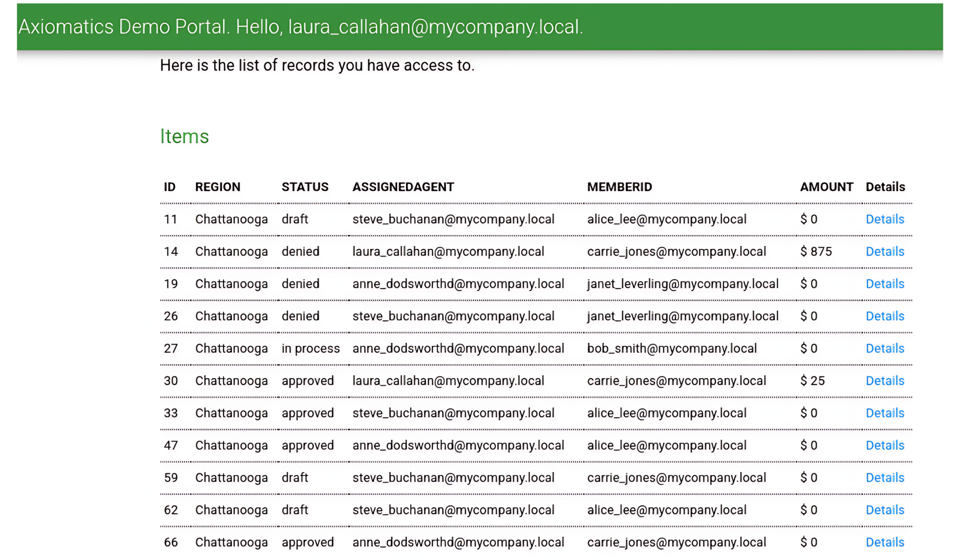The width and height of the screenshot is (960, 560).
Task: Select the ID cell 11
Action: pyautogui.click(x=170, y=219)
